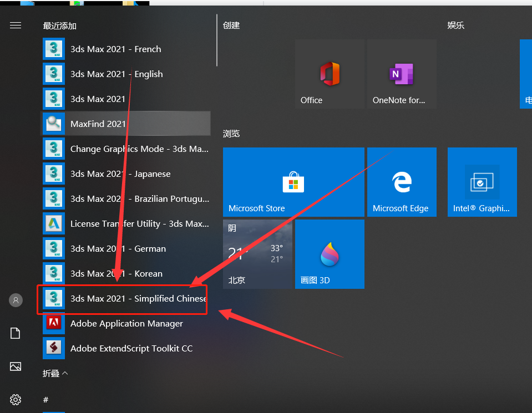Open the # alphabetical index header
Viewport: 532px width, 413px height.
pos(46,400)
